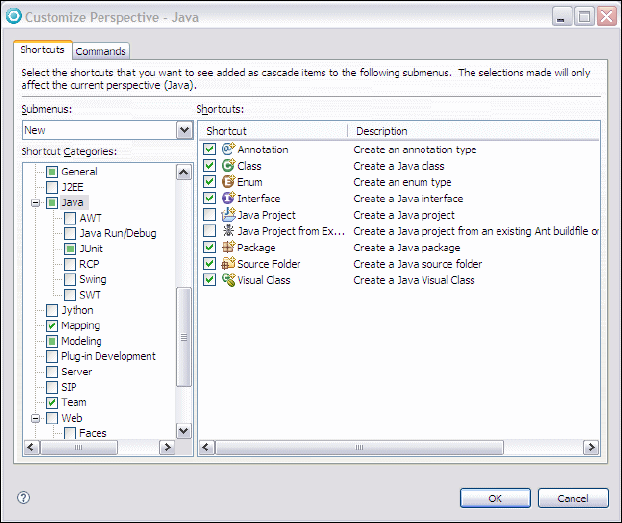Select 'Create an annotation type' description
The width and height of the screenshot is (622, 523).
[x=415, y=149]
